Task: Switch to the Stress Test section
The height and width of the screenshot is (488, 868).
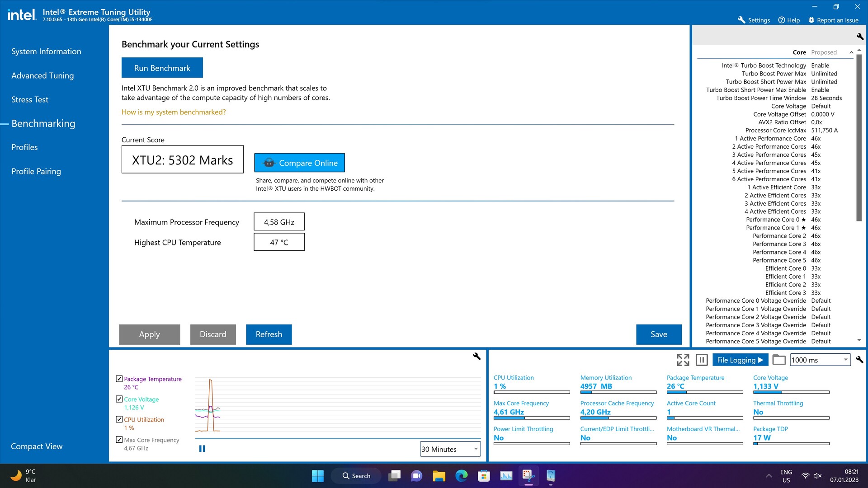Action: (30, 99)
